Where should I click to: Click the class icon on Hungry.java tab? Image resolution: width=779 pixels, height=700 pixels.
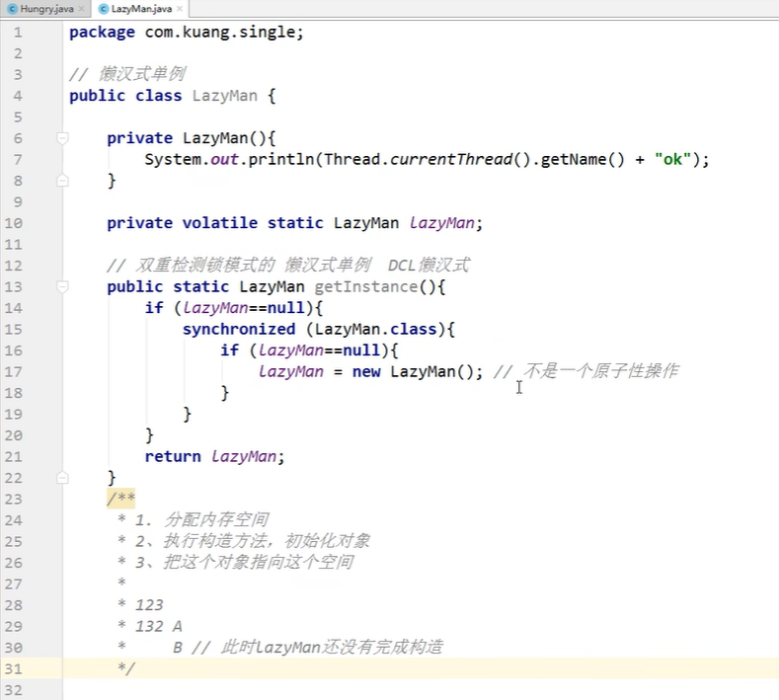(x=13, y=9)
